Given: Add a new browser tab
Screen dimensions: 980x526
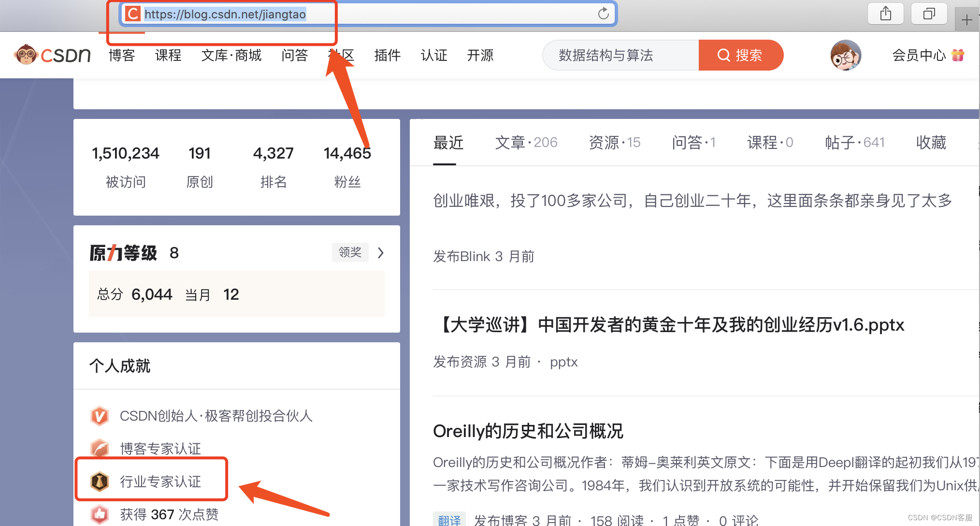Looking at the screenshot, I should pos(966,20).
